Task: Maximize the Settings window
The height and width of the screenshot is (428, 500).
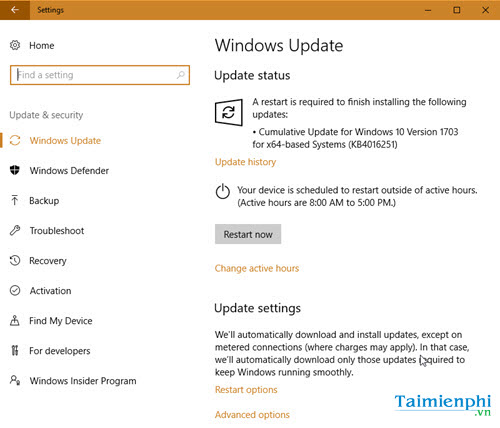Action: (x=457, y=10)
